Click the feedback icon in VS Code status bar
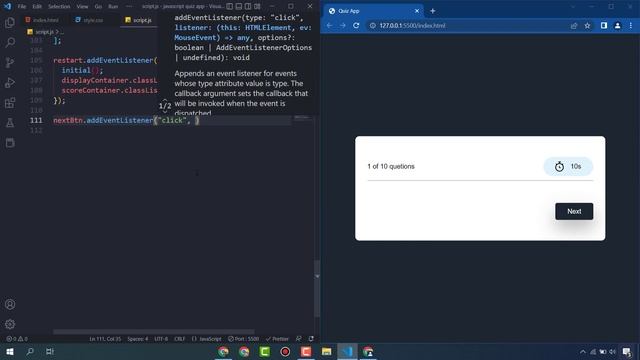640x360 pixels. coord(299,339)
